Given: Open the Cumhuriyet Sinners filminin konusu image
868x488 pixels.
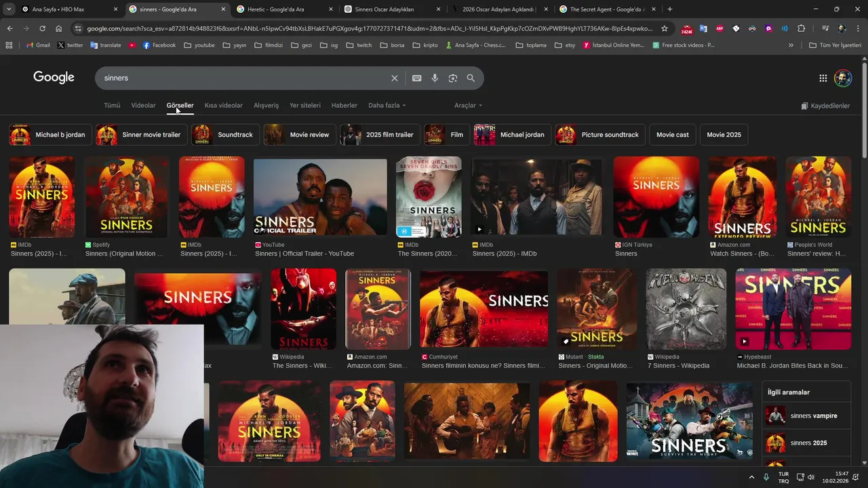Looking at the screenshot, I should pyautogui.click(x=484, y=309).
